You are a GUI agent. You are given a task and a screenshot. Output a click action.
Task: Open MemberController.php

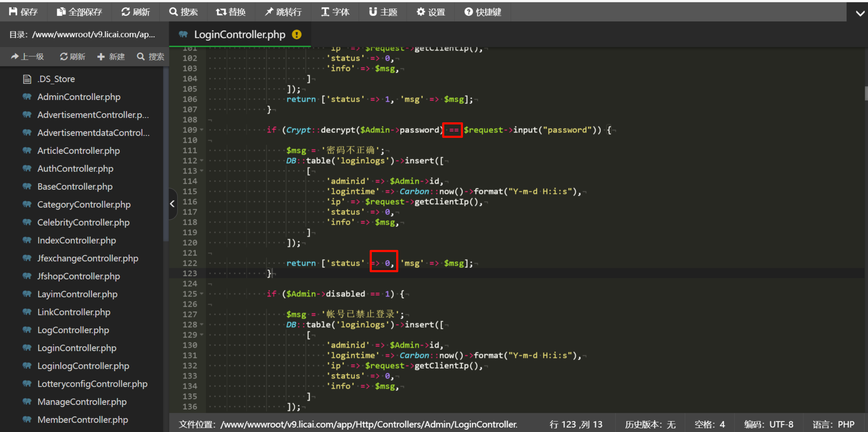[x=83, y=420]
